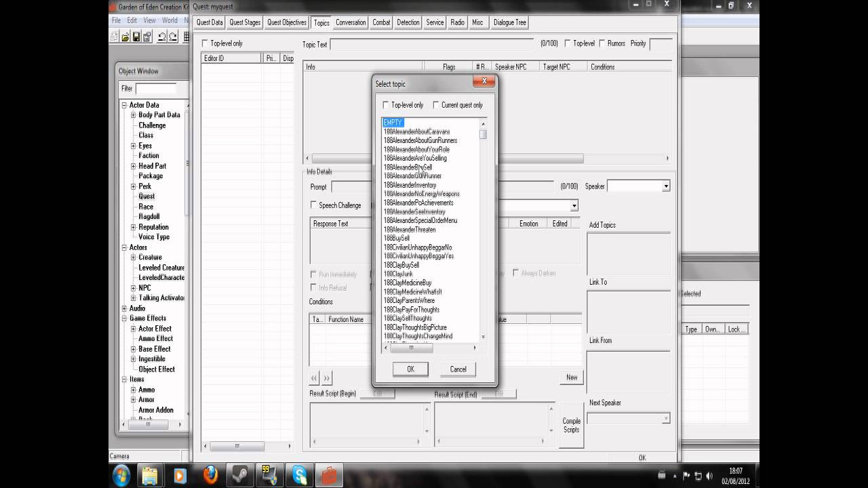This screenshot has height=488, width=868.
Task: Open the World menu
Action: pyautogui.click(x=170, y=20)
